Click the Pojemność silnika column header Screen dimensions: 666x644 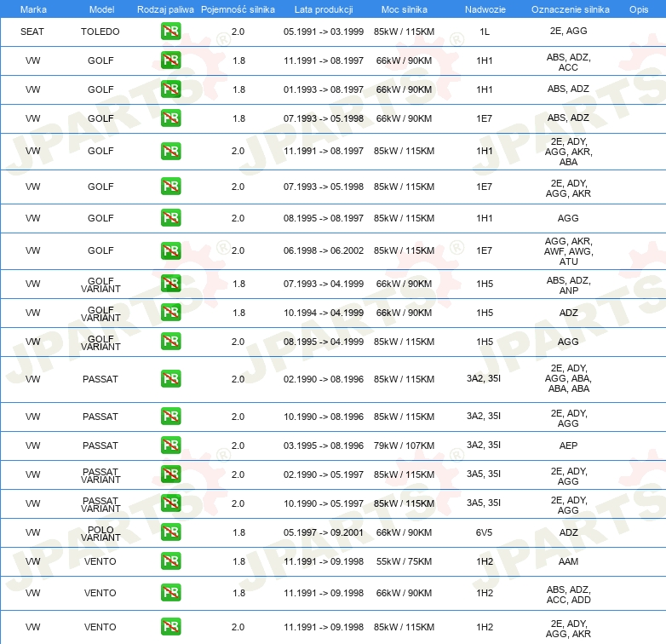click(x=238, y=9)
